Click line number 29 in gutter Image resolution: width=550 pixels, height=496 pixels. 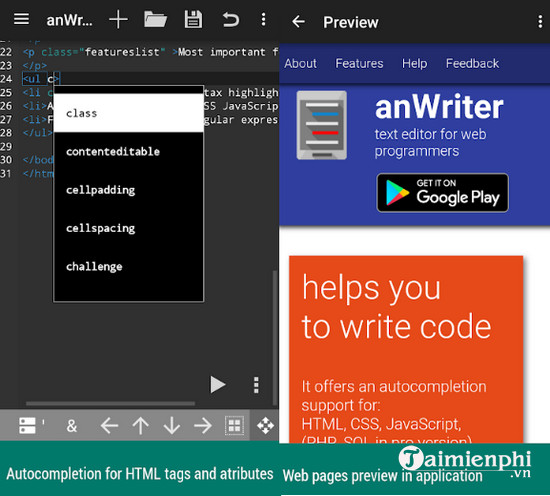pos(6,146)
